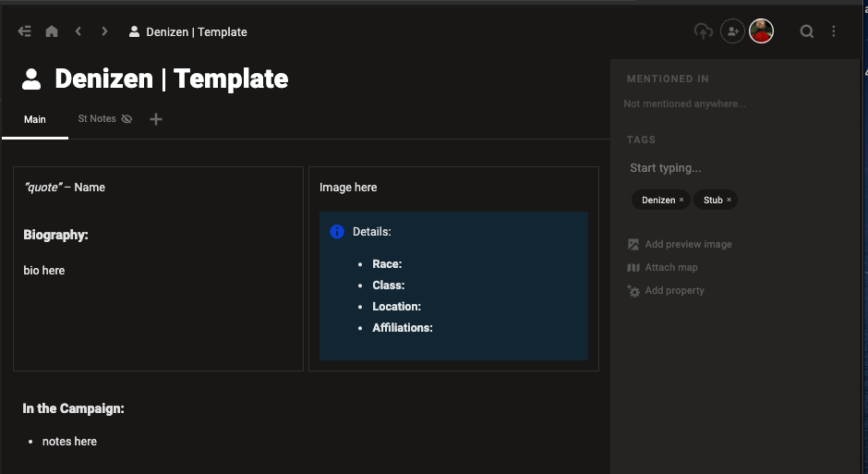The height and width of the screenshot is (474, 868).
Task: Open search with the magnifier icon
Action: pyautogui.click(x=806, y=31)
